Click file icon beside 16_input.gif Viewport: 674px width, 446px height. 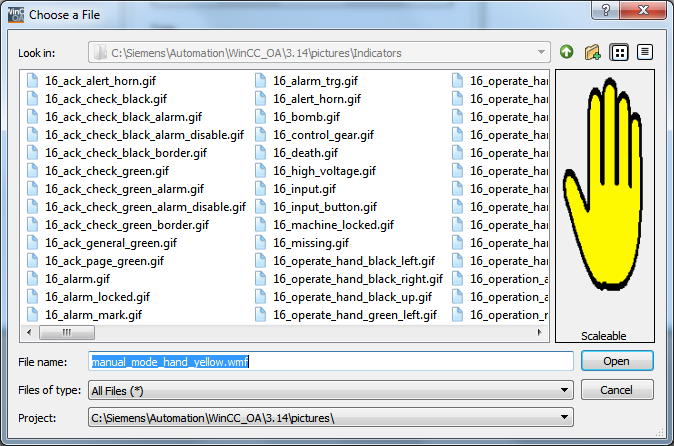(x=260, y=189)
